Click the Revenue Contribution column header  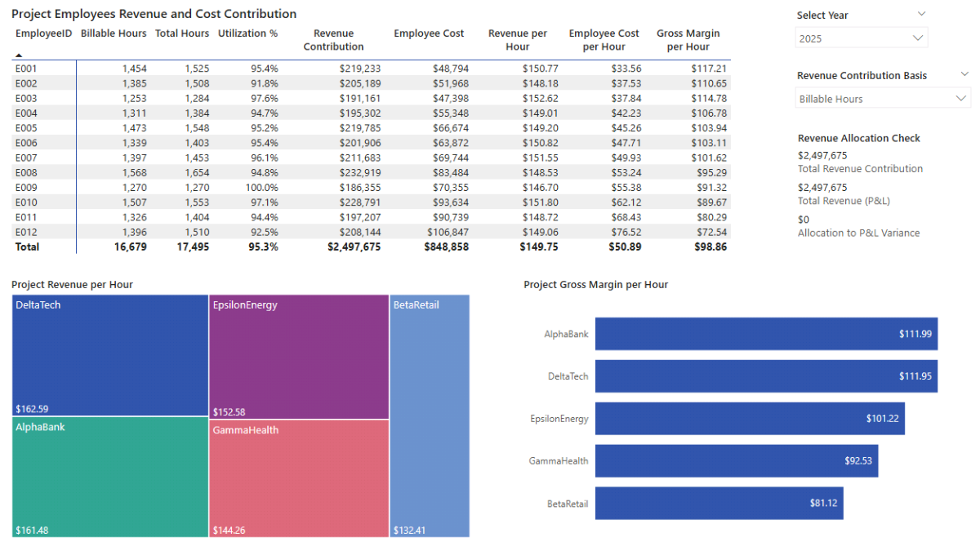click(333, 40)
